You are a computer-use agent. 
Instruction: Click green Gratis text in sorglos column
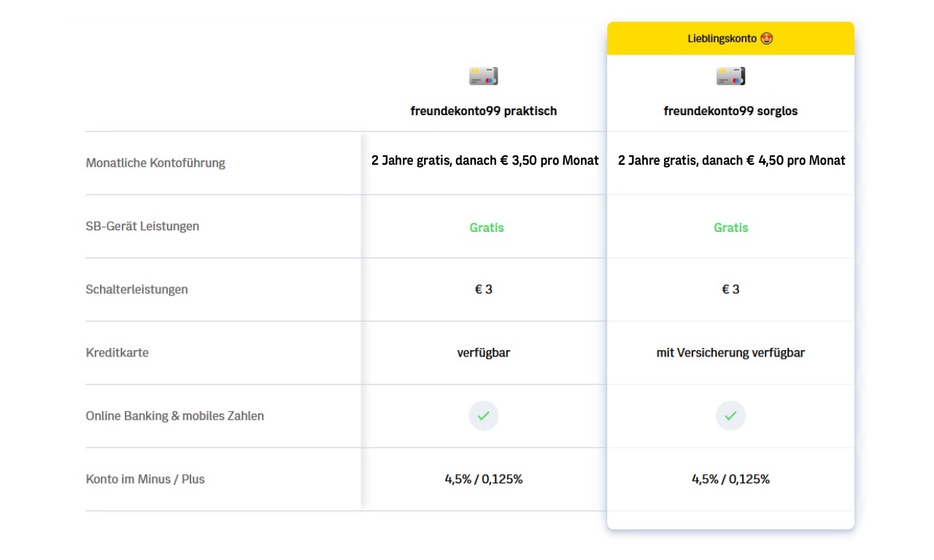pos(731,227)
